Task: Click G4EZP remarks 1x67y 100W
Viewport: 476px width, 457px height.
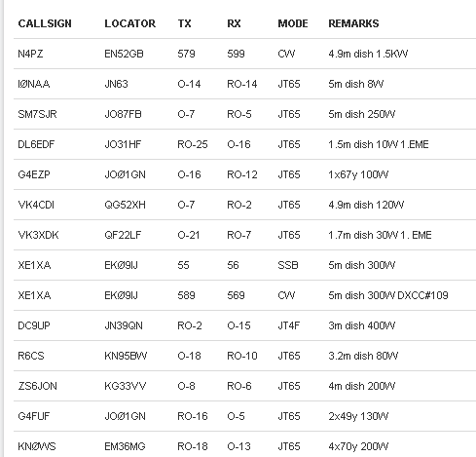Action: (x=358, y=174)
